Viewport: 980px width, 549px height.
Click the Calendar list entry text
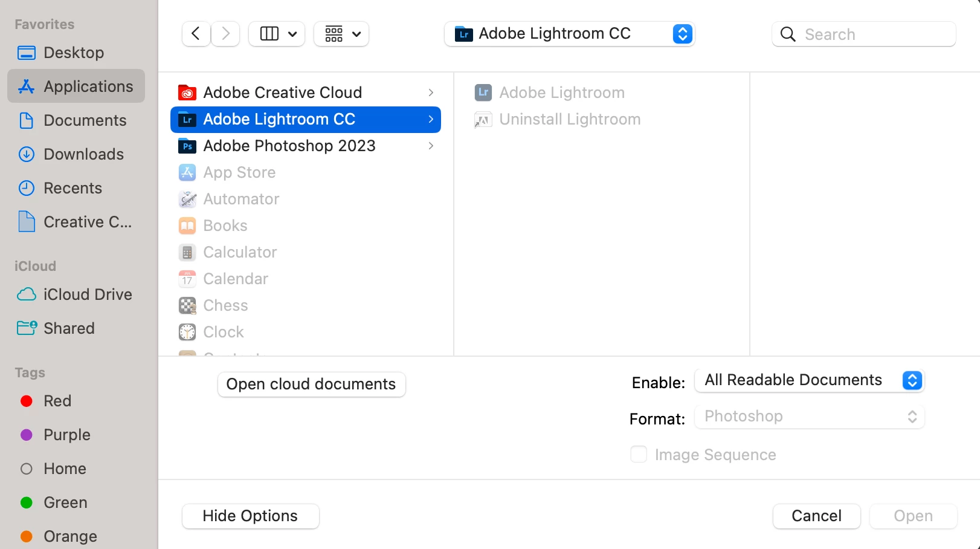pyautogui.click(x=236, y=279)
